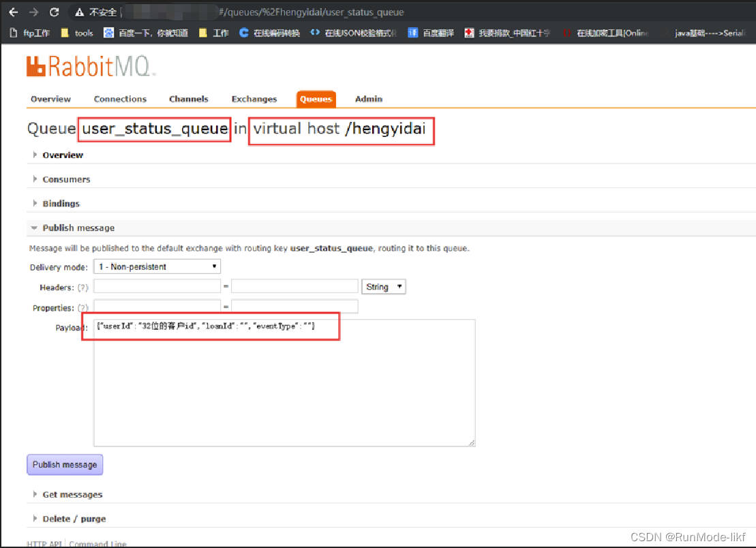This screenshot has height=548, width=756.
Task: Open the 我要捐款_中国红十字 bookmark
Action: tap(507, 33)
